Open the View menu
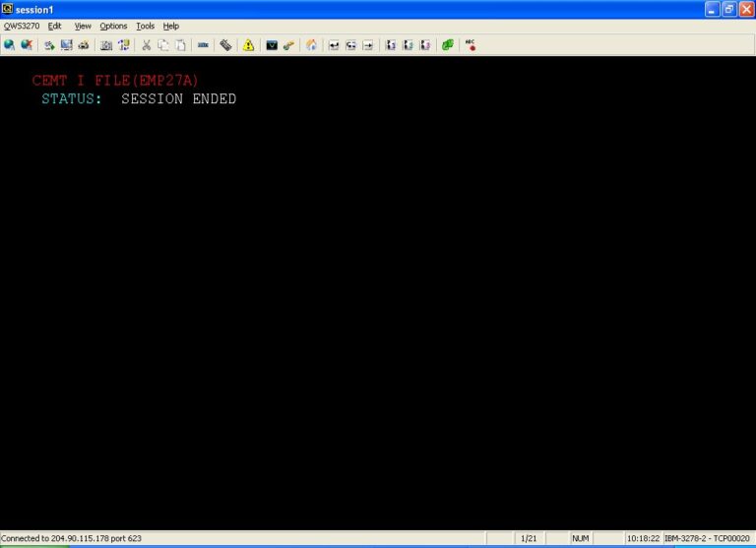Image resolution: width=756 pixels, height=548 pixels. 83,26
